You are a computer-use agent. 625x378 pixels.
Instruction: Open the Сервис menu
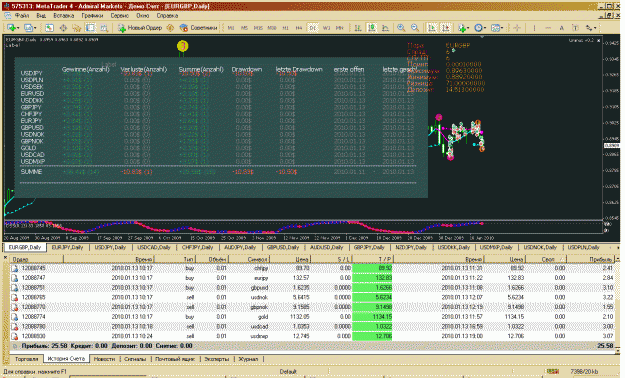tap(119, 16)
